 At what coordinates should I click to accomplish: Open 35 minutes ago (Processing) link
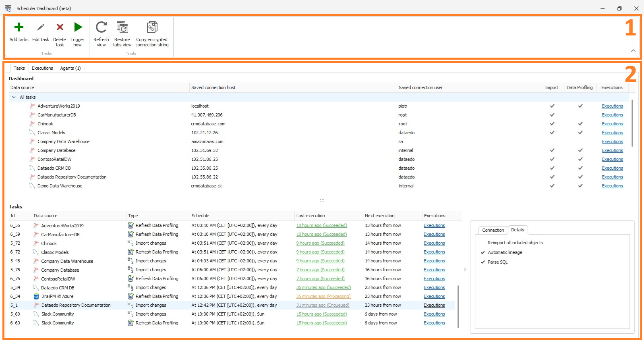click(323, 296)
